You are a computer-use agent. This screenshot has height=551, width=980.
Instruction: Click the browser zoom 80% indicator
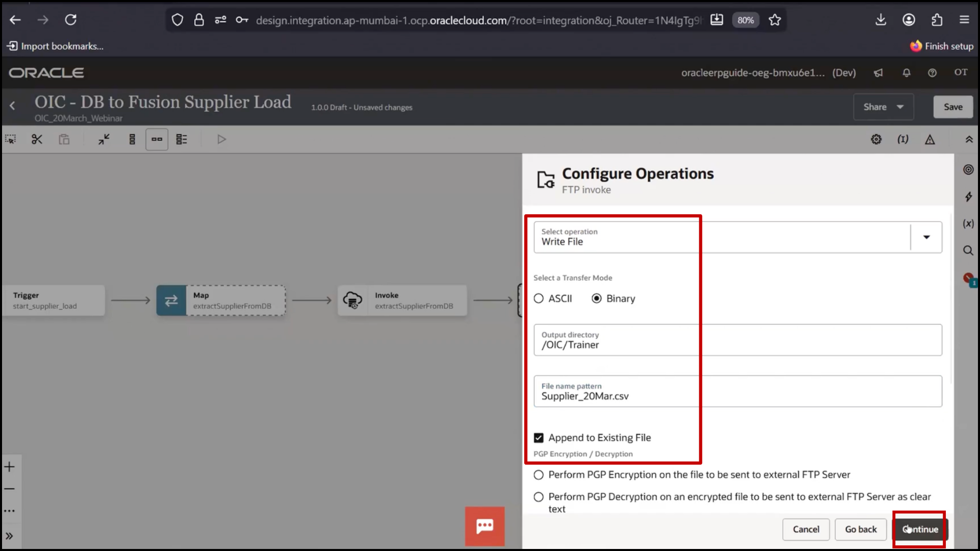pyautogui.click(x=745, y=20)
